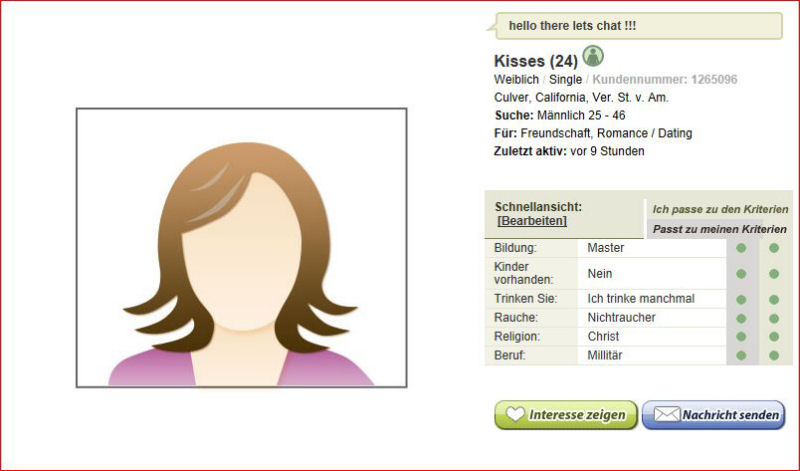The height and width of the screenshot is (471, 800).
Task: Send a message with Nachricht senden button
Action: [713, 415]
